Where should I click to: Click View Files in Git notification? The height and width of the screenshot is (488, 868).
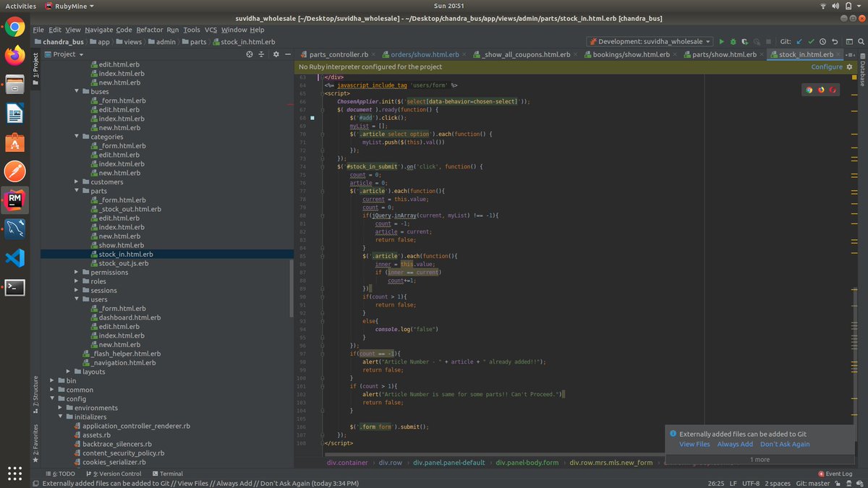click(694, 444)
